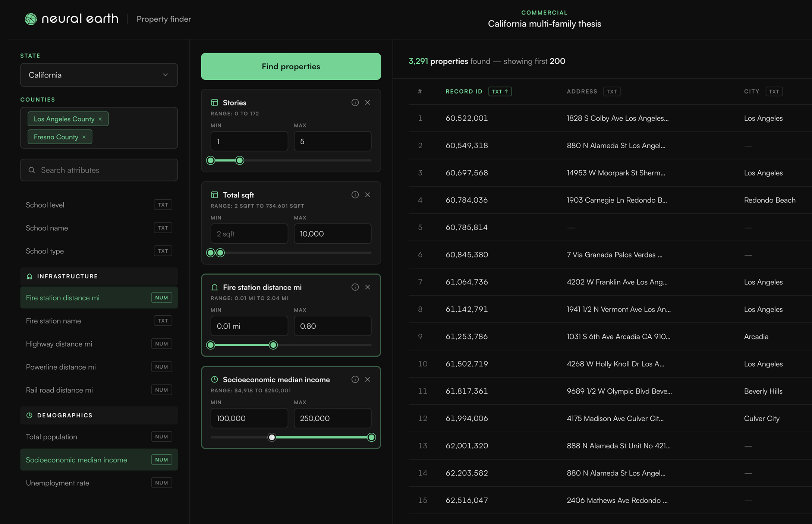Click the median income MIN input 100,000
The image size is (812, 524).
[249, 418]
